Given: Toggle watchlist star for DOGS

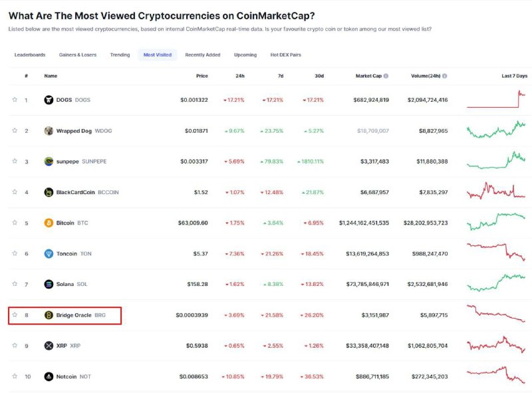Looking at the screenshot, I should click(15, 100).
